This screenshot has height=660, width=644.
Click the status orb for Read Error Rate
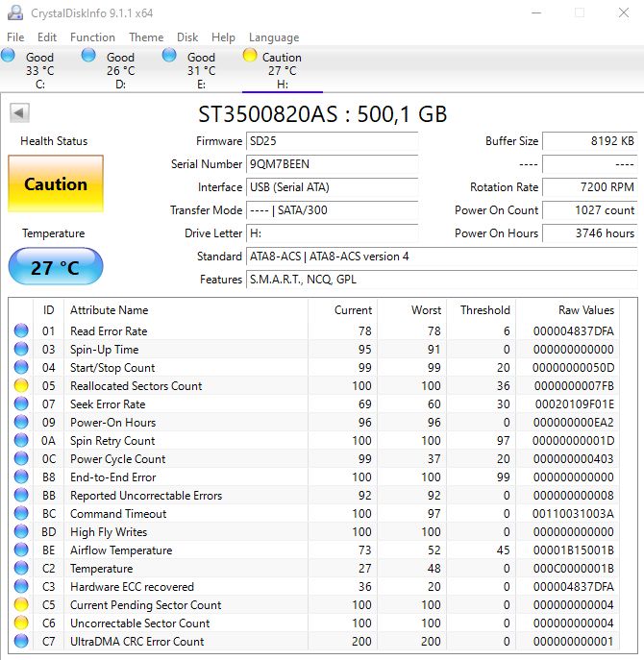point(21,330)
